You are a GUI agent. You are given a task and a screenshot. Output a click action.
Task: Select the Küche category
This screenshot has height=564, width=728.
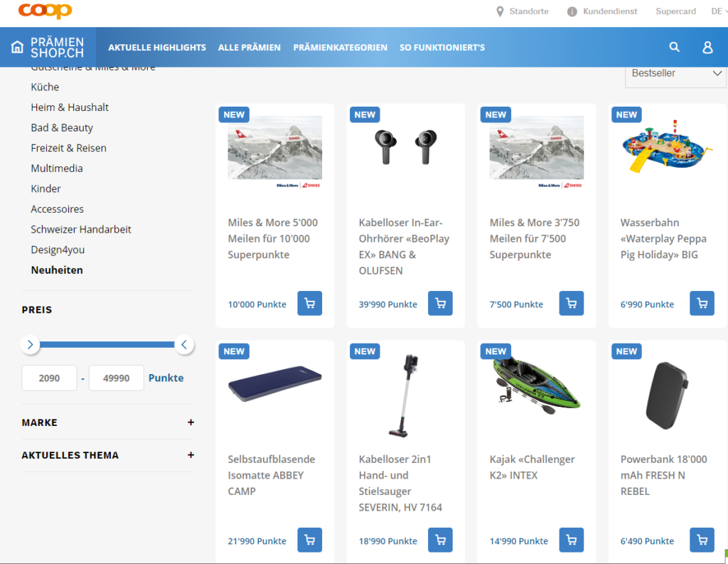pyautogui.click(x=45, y=87)
